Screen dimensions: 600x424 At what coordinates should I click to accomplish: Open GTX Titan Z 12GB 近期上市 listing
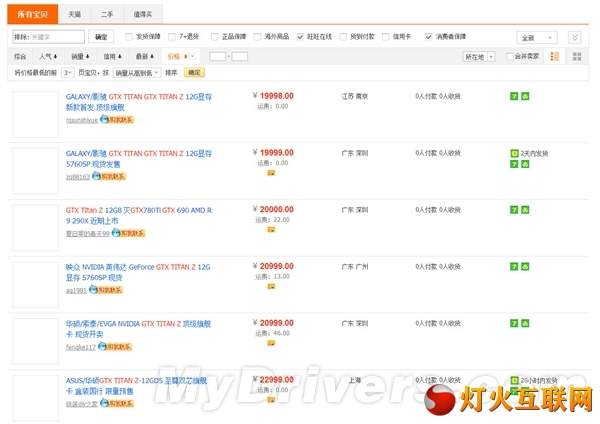pos(139,215)
